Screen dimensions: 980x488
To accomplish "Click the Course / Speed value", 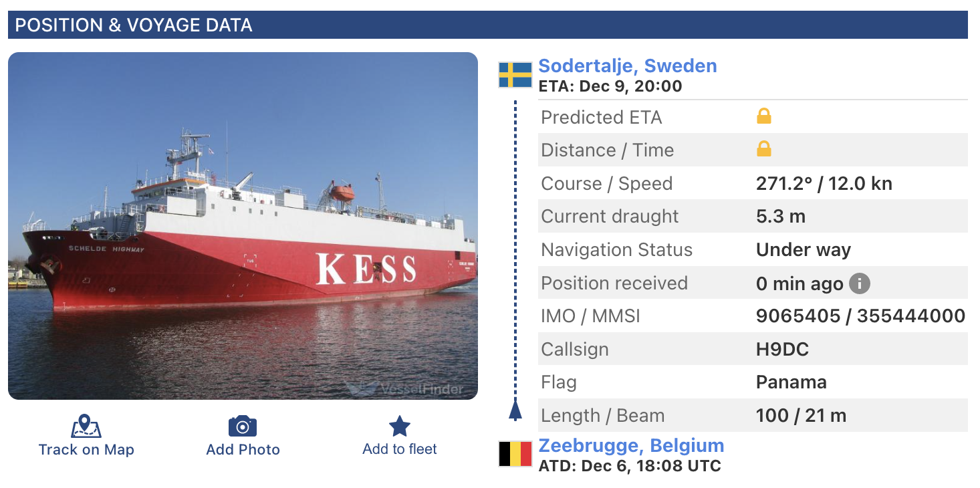I will click(x=824, y=184).
